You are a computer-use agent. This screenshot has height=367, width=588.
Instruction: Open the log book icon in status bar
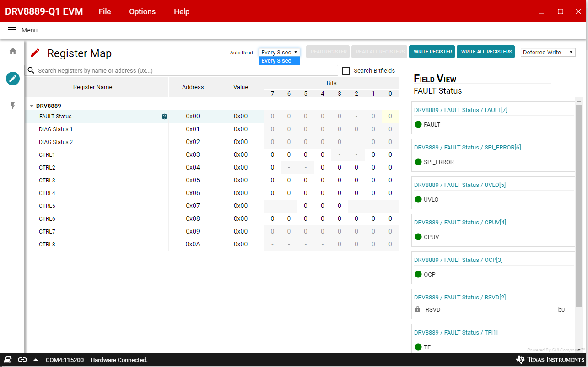8,360
